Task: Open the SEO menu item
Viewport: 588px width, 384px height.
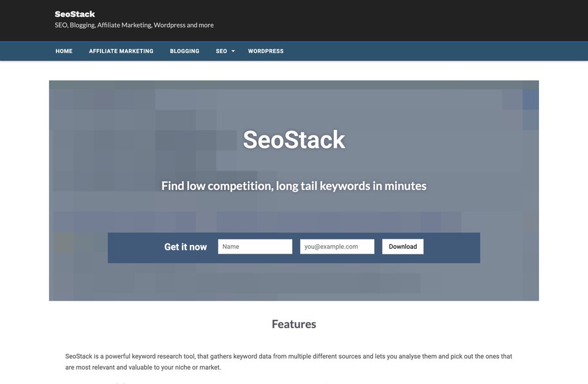Action: pos(221,51)
